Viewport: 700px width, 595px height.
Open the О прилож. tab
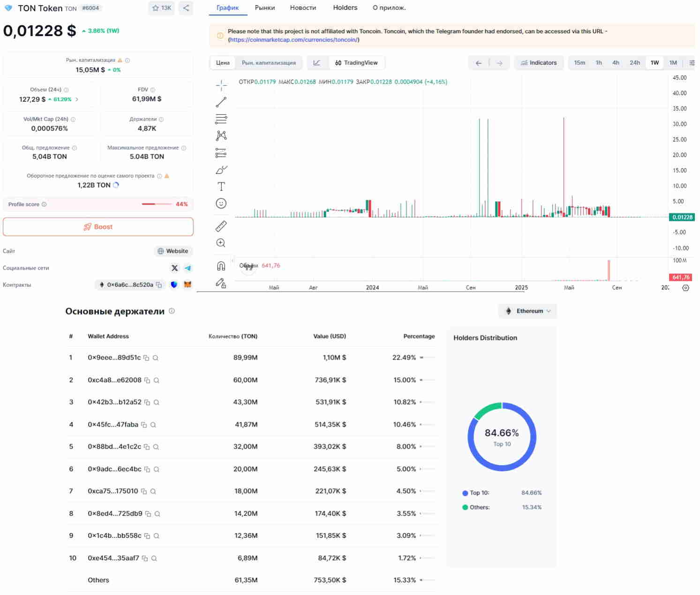(389, 8)
